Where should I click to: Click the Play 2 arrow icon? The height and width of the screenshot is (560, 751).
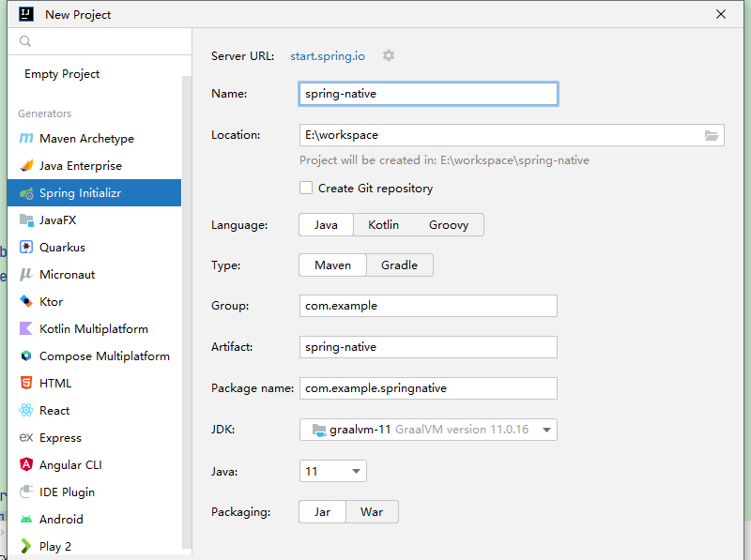tap(26, 546)
